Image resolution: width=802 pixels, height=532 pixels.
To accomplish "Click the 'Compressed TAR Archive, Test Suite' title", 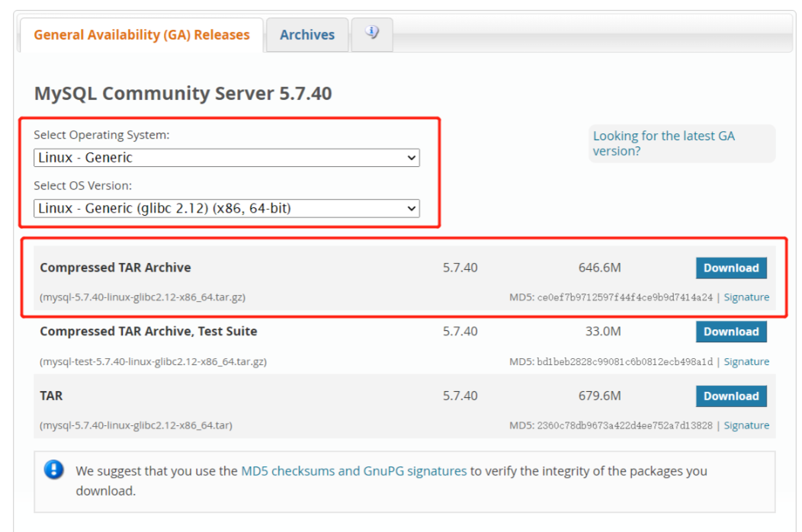I will 148,332.
